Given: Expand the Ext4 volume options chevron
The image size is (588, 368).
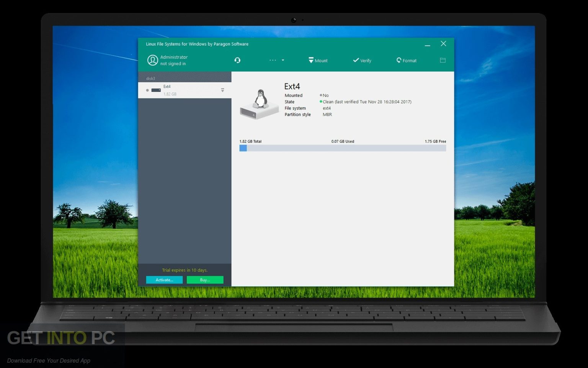Looking at the screenshot, I should click(222, 90).
